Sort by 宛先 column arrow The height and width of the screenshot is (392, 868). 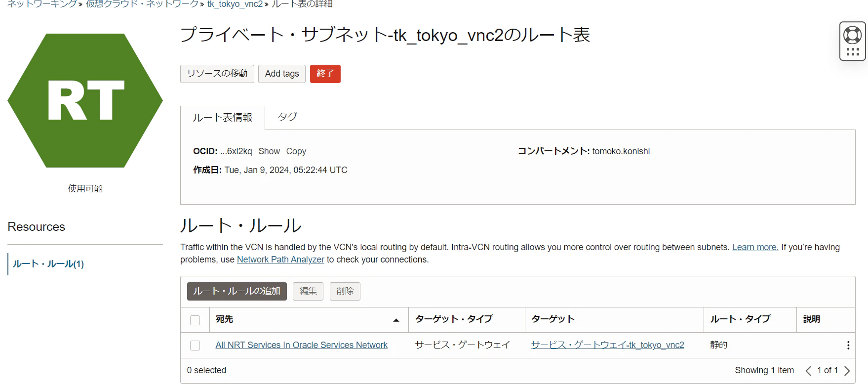click(x=396, y=320)
